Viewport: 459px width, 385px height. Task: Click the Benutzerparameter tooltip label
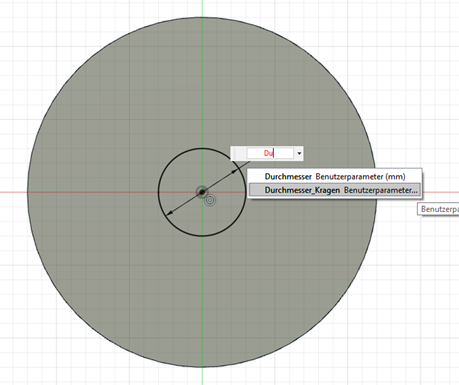pos(438,209)
